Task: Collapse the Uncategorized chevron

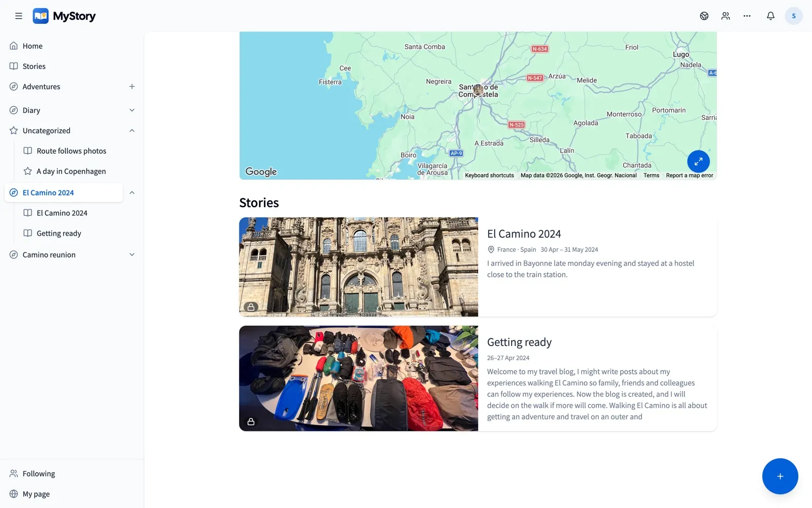Action: 132,131
